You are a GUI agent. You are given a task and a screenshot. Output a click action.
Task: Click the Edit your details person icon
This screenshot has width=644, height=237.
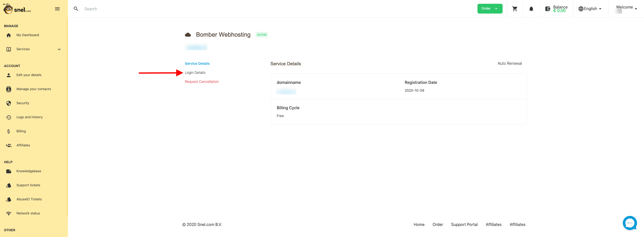coord(9,75)
